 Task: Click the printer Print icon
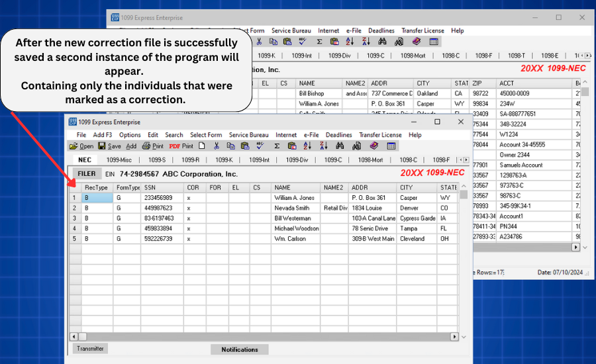(x=147, y=146)
